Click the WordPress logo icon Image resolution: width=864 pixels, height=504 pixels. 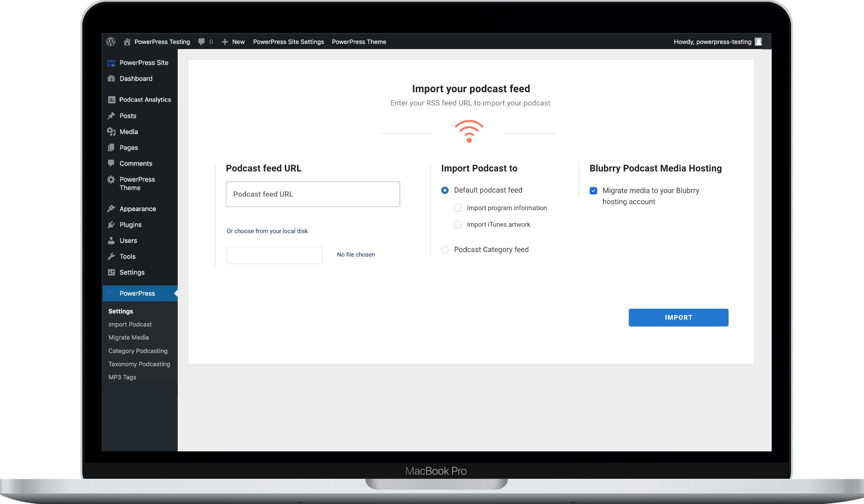[111, 41]
